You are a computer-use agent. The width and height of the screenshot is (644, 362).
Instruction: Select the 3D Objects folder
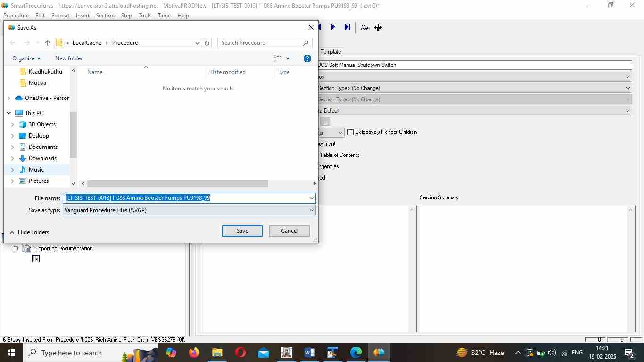point(42,124)
